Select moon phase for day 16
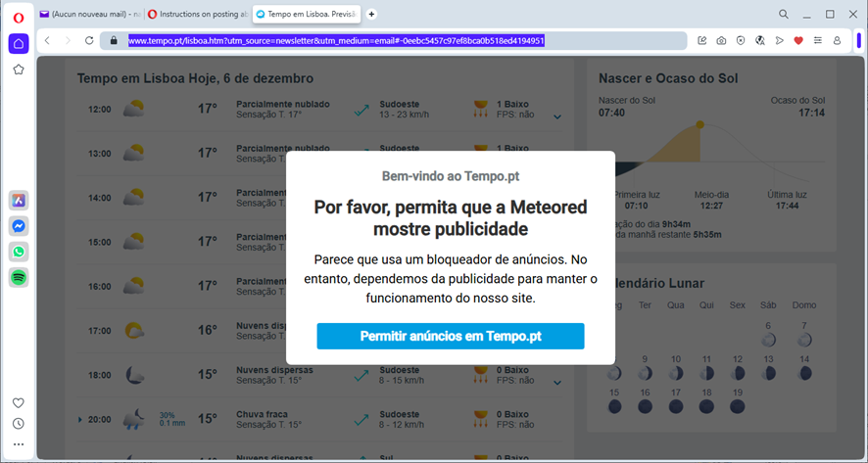 [645, 406]
